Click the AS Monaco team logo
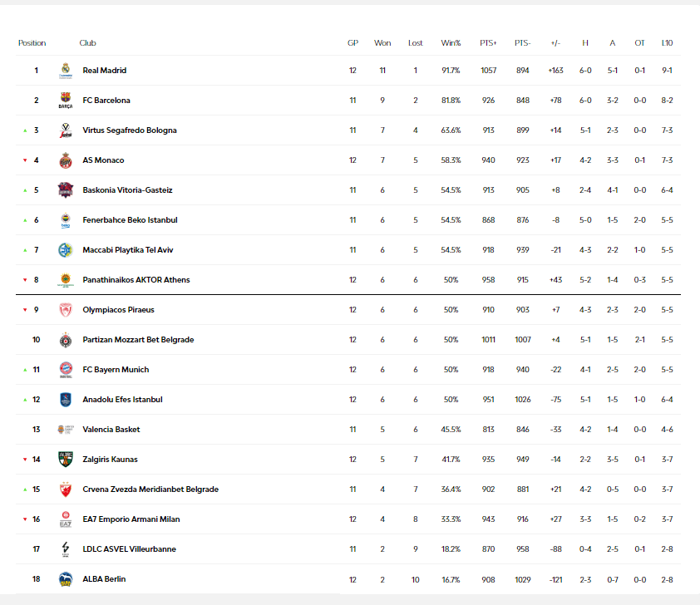The height and width of the screenshot is (605, 700). click(x=66, y=160)
